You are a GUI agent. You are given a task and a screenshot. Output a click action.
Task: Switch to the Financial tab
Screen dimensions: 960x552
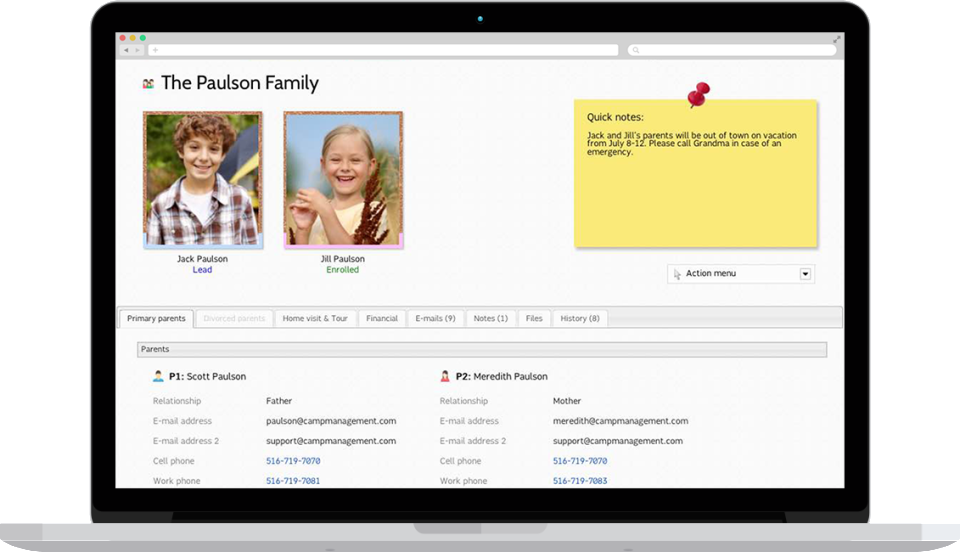[381, 318]
